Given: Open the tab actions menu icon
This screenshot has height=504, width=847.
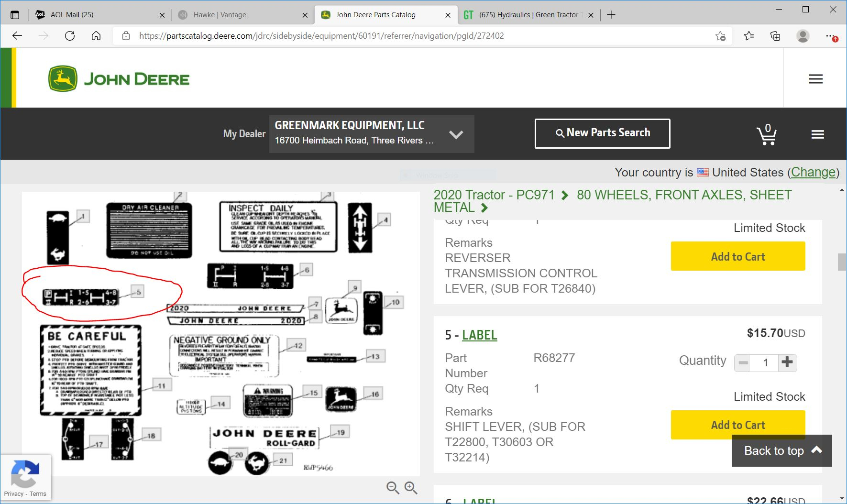Looking at the screenshot, I should [x=15, y=15].
